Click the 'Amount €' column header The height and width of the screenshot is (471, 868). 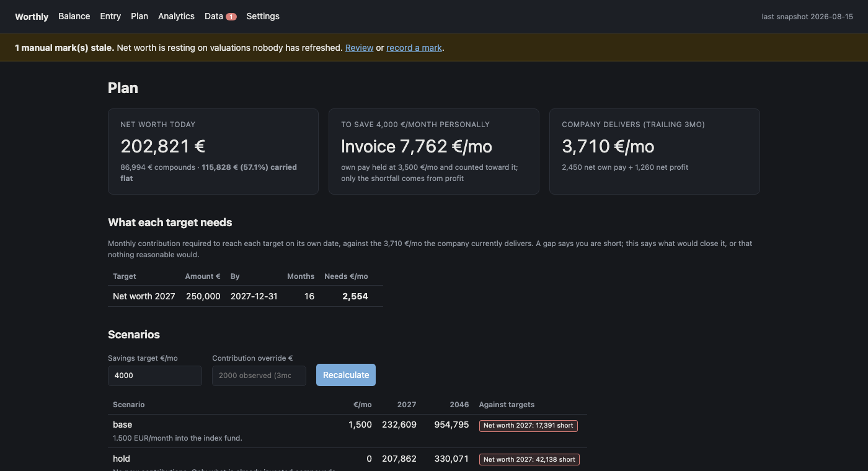(203, 276)
